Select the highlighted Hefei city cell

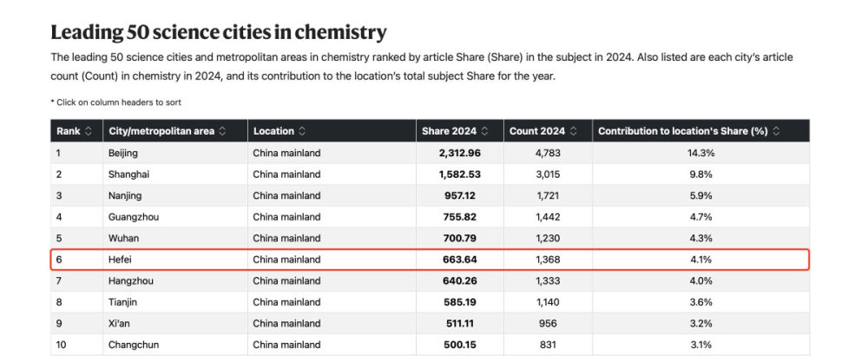[x=121, y=260]
